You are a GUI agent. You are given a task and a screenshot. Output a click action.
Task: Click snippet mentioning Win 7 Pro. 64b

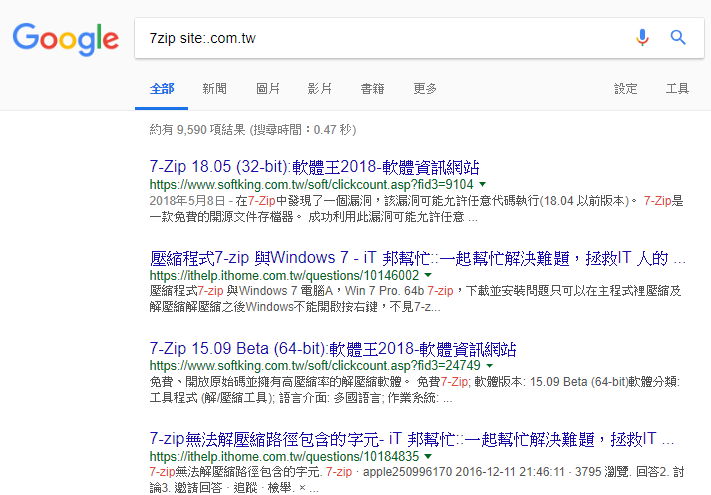tap(415, 299)
